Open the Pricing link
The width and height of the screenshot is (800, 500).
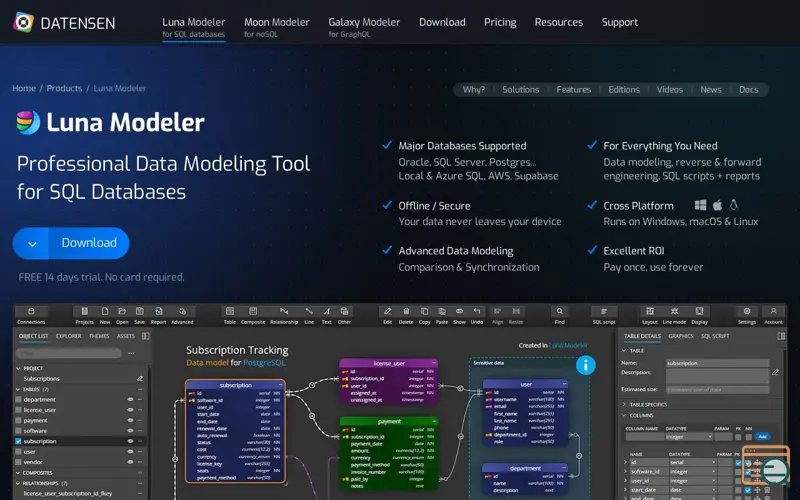point(500,22)
